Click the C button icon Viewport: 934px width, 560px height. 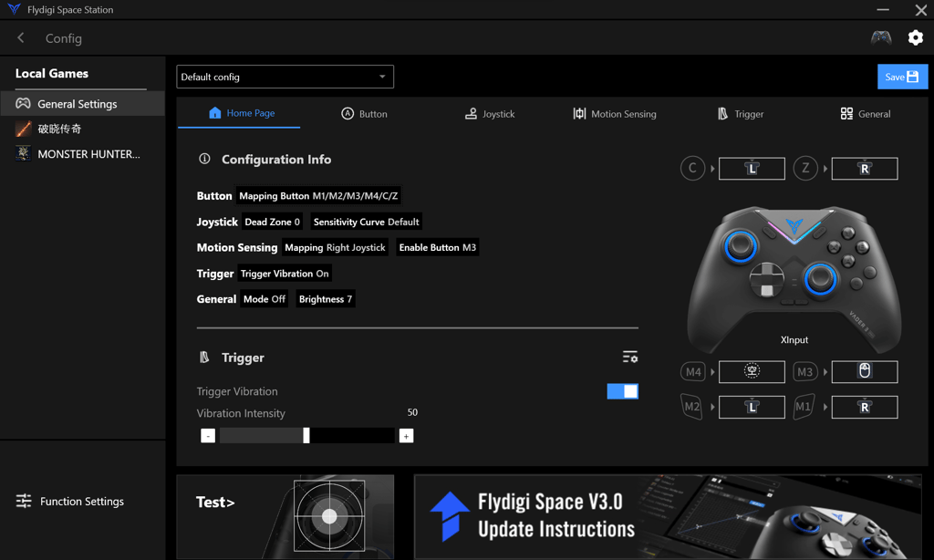[693, 169]
